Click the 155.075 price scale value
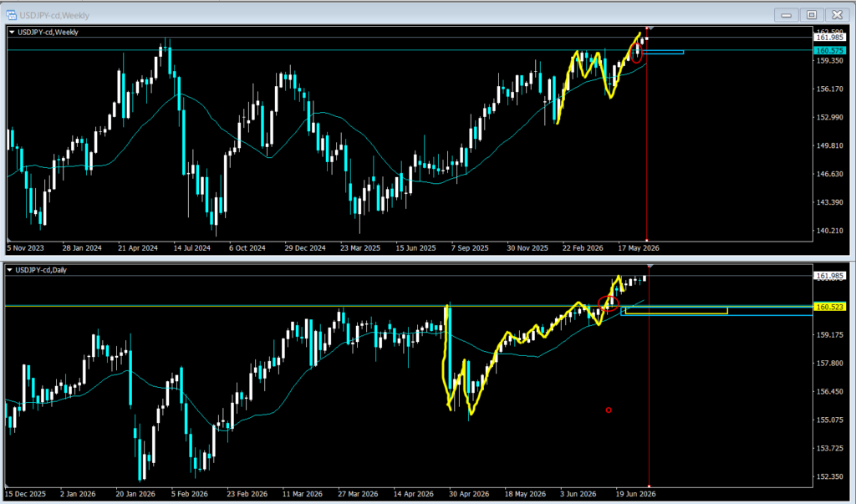 pos(829,420)
